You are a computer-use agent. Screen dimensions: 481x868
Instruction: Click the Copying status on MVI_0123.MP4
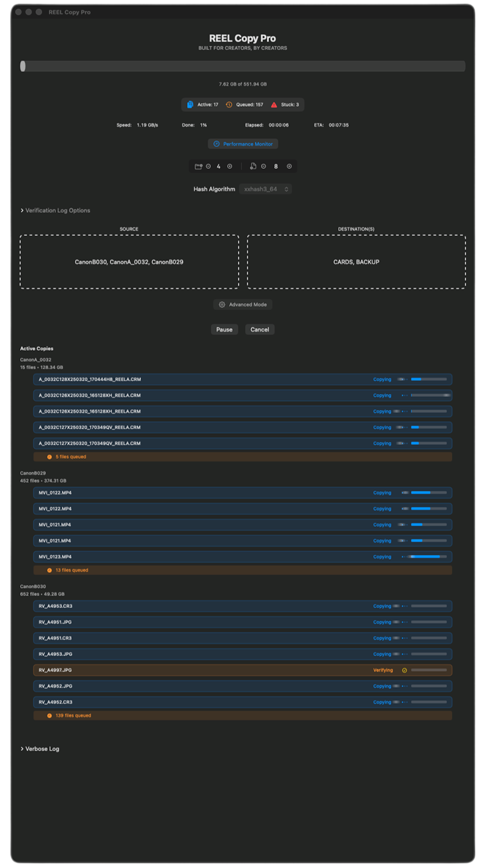click(382, 557)
